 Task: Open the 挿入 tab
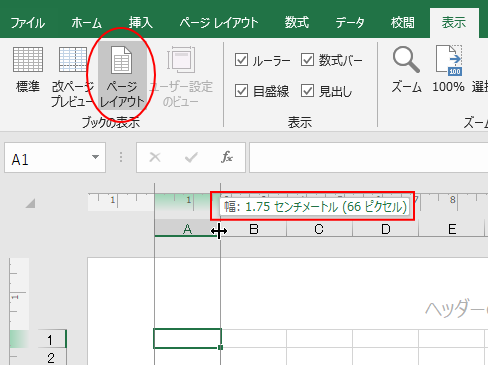141,23
